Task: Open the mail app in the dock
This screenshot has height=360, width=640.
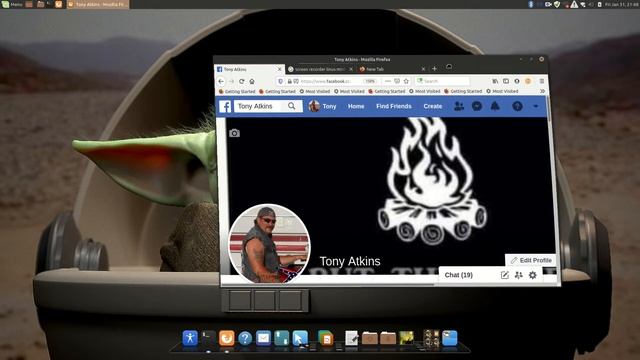Action: (x=263, y=338)
